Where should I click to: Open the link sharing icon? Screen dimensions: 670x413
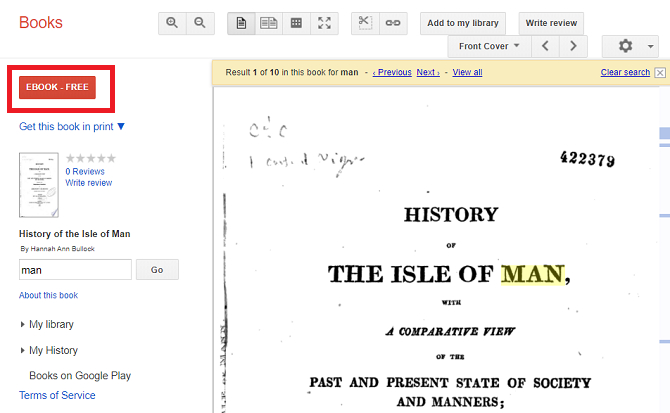pos(393,23)
